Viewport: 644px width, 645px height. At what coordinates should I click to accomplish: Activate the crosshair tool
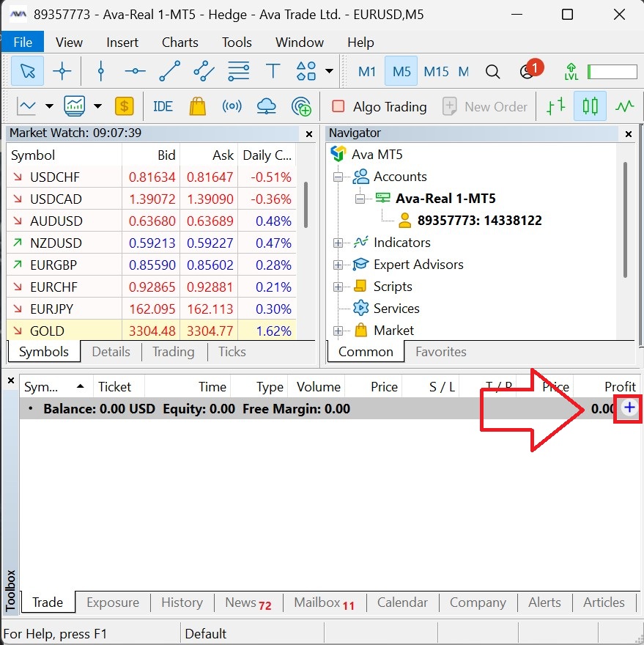click(62, 71)
